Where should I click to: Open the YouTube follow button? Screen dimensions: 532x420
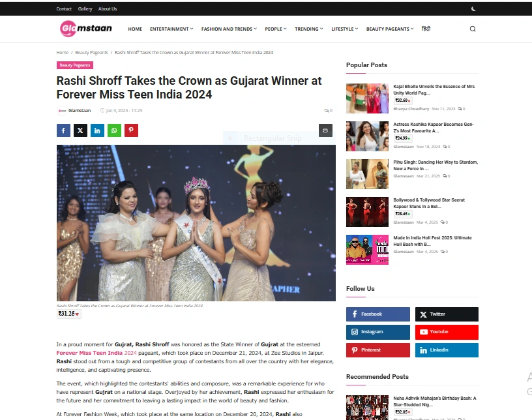tap(447, 332)
